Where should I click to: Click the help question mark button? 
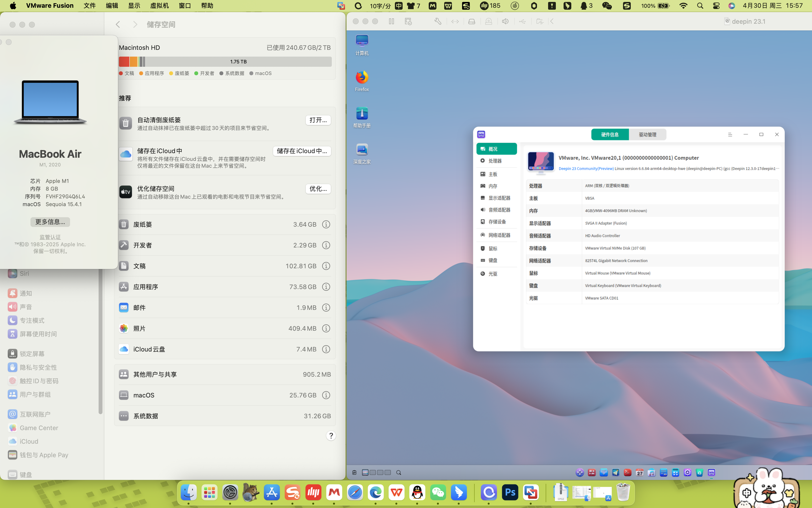click(x=331, y=436)
